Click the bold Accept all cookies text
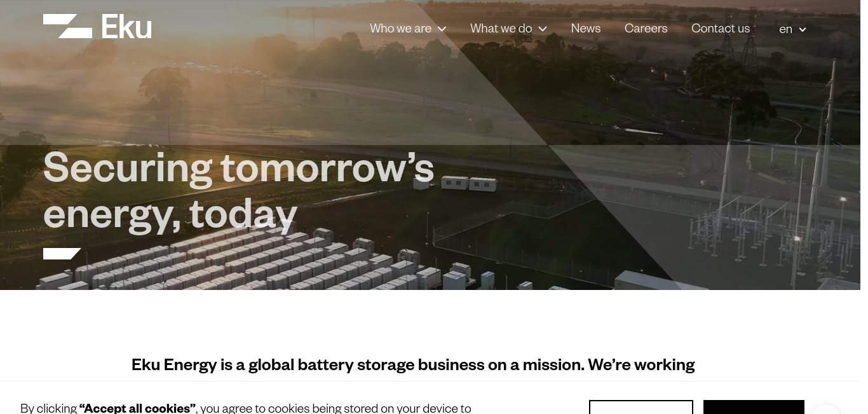The height and width of the screenshot is (414, 868). click(137, 408)
